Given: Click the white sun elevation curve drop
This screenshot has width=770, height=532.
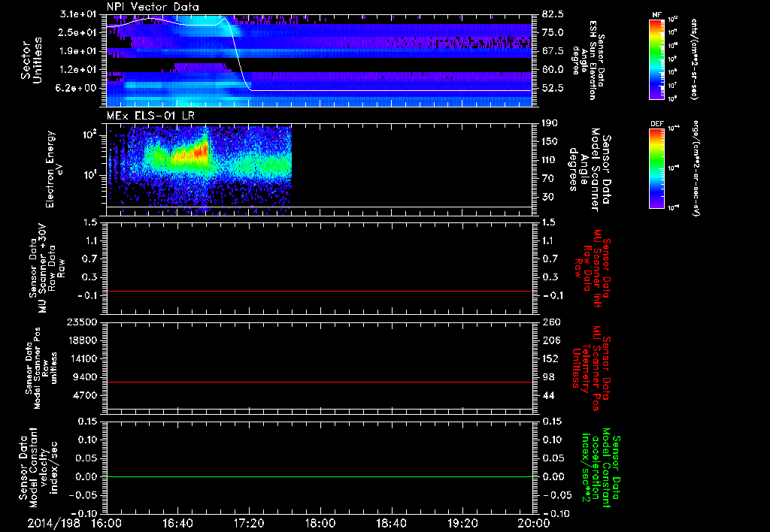Looking at the screenshot, I should tap(238, 56).
